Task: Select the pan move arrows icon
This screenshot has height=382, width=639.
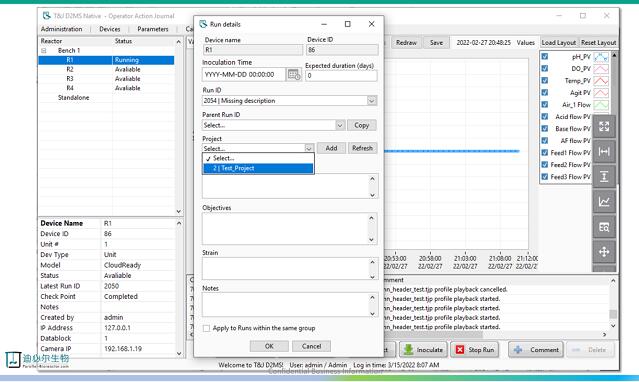Action: click(x=604, y=252)
